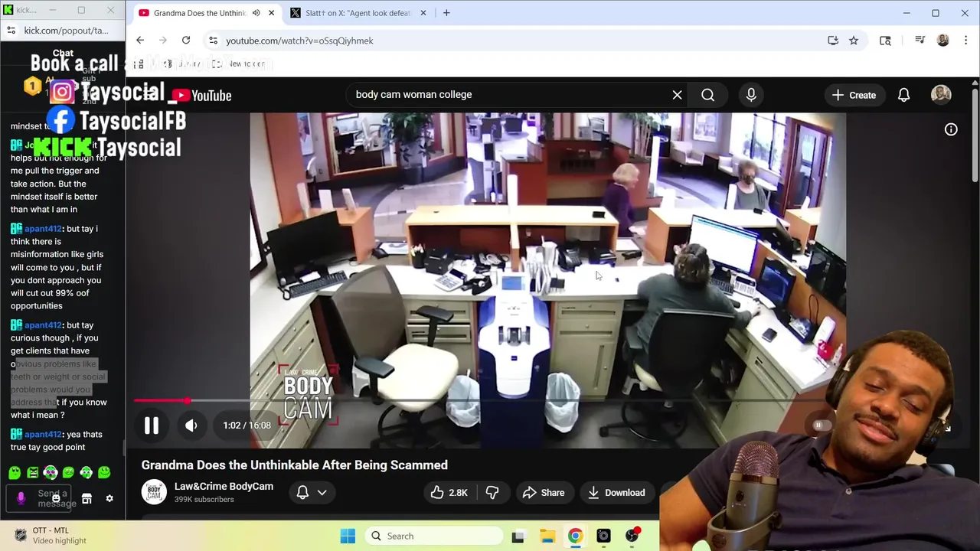980x551 pixels.
Task: Go back in Chrome
Action: click(140, 41)
